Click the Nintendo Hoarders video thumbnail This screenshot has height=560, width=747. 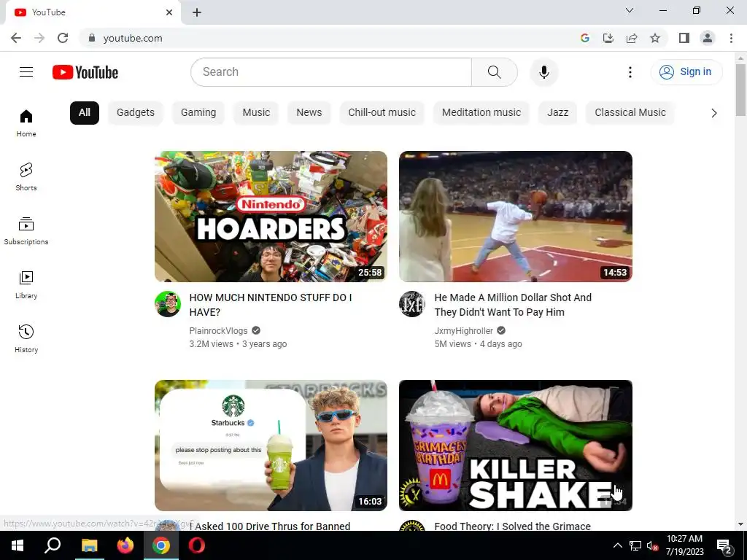(271, 217)
